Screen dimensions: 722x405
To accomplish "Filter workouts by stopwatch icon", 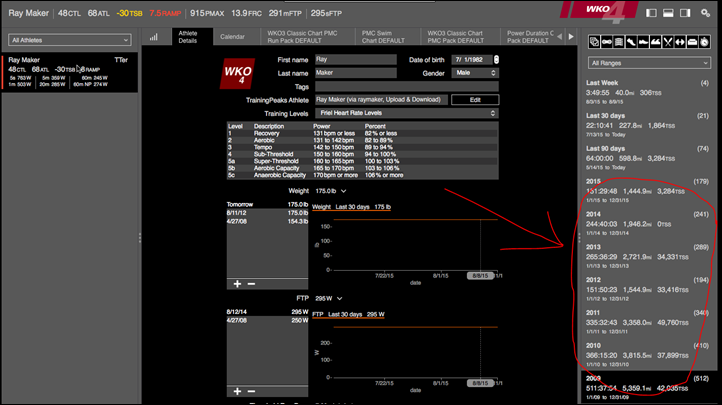I will (705, 42).
